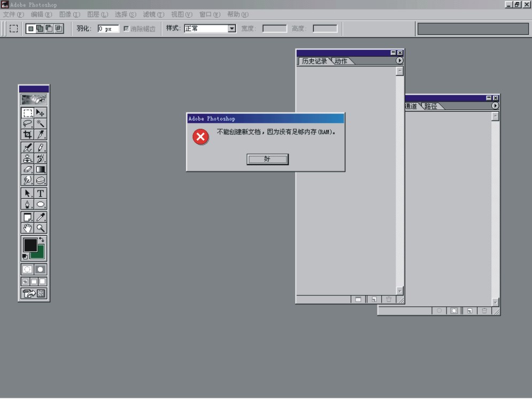Open the foreground color black swatch
This screenshot has width=532, height=399.
coord(30,244)
